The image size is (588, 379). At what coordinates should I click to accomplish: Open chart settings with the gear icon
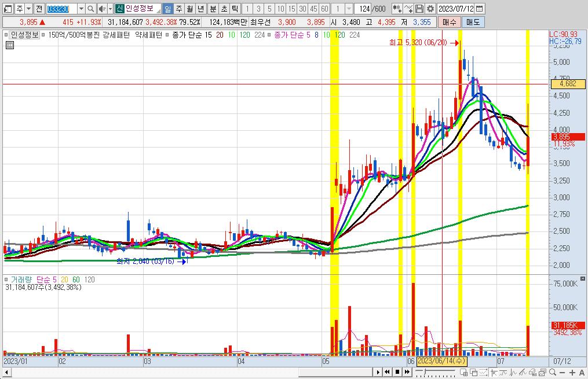pos(430,9)
